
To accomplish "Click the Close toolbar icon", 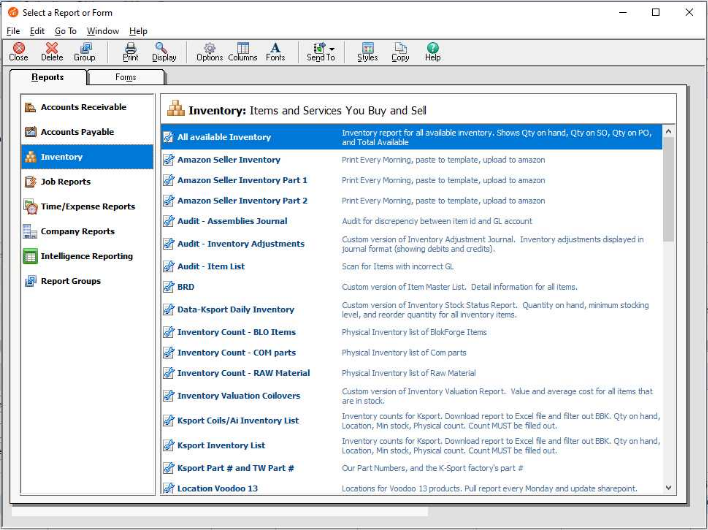I will (19, 51).
